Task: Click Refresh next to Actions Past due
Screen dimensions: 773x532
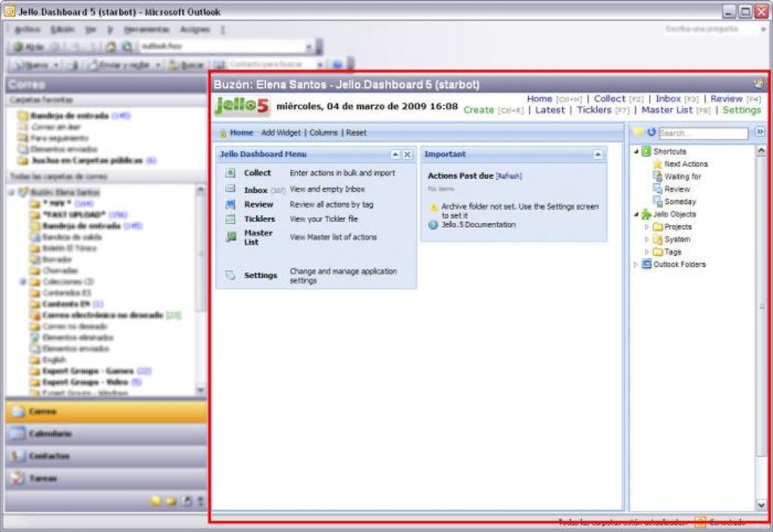Action: [x=509, y=176]
